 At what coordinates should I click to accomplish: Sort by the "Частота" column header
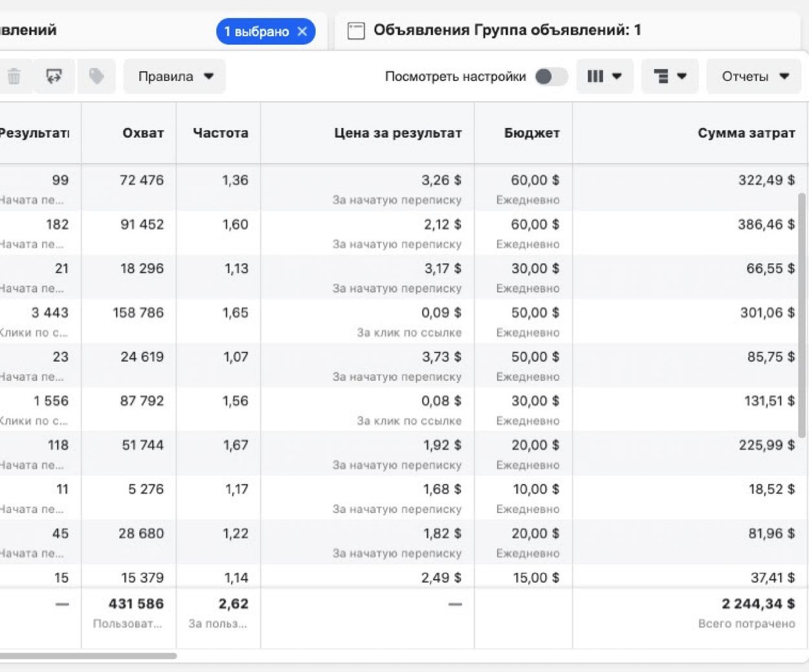(x=220, y=133)
